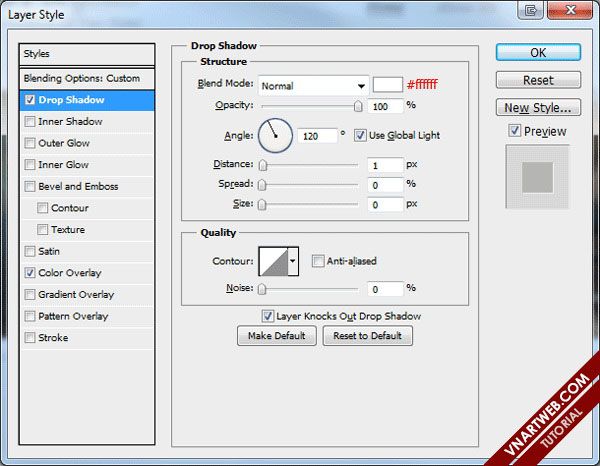Viewport: 600px width, 466px height.
Task: Toggle Layer Knocks Out Drop Shadow
Action: click(x=268, y=316)
